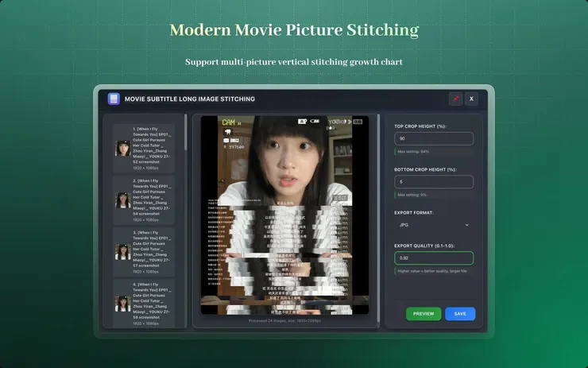Click 'Higher value = better quality' hint

pyautogui.click(x=432, y=271)
